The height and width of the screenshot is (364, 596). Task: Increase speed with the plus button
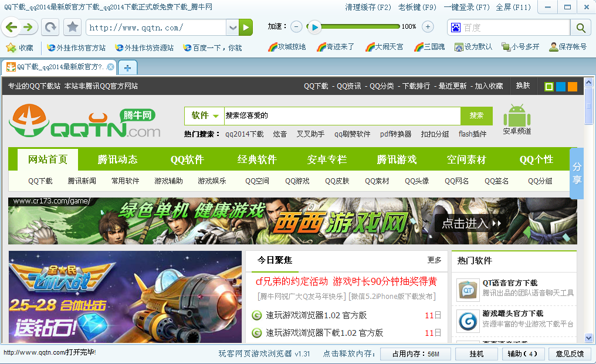coord(428,26)
